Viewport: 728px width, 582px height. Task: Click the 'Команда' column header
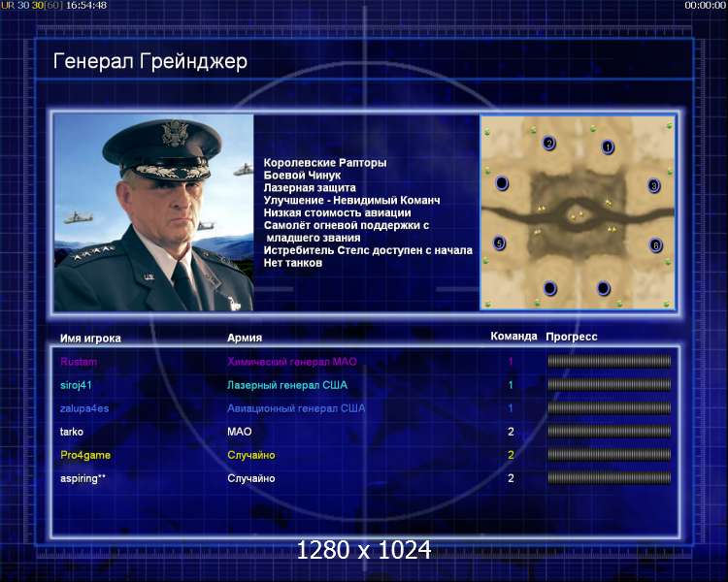tap(513, 337)
